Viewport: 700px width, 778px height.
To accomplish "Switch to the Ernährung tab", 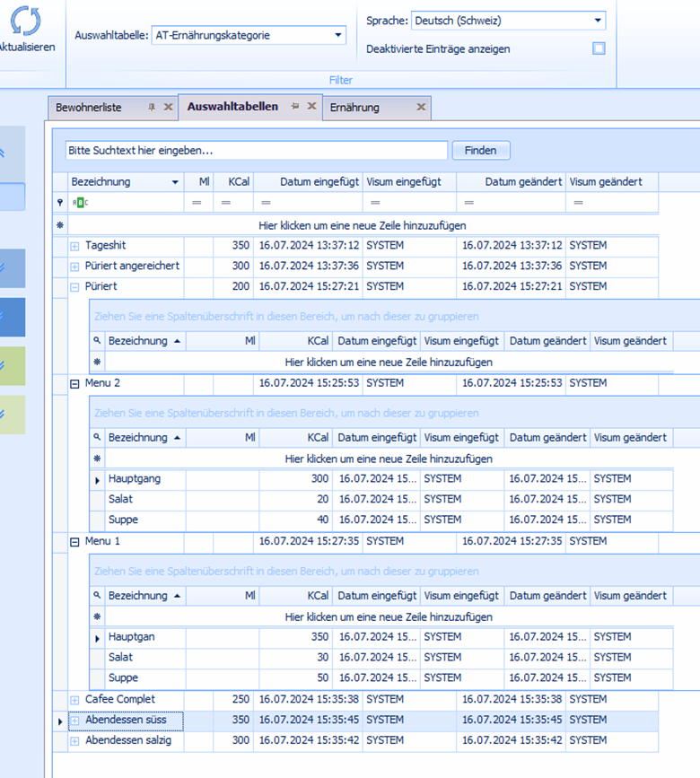I will tap(354, 108).
